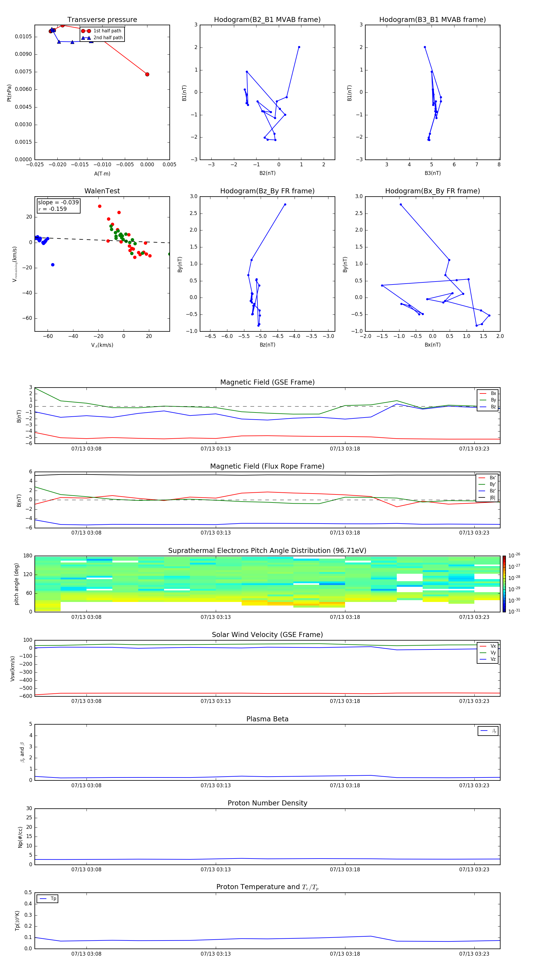Viewport: 535px width, 980px height.
Task: Click the 'Np(#/cc)' y-axis label
Action: click(x=20, y=837)
